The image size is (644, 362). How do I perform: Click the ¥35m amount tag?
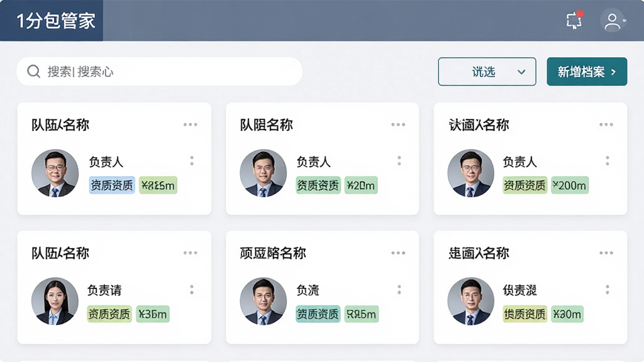tap(152, 314)
